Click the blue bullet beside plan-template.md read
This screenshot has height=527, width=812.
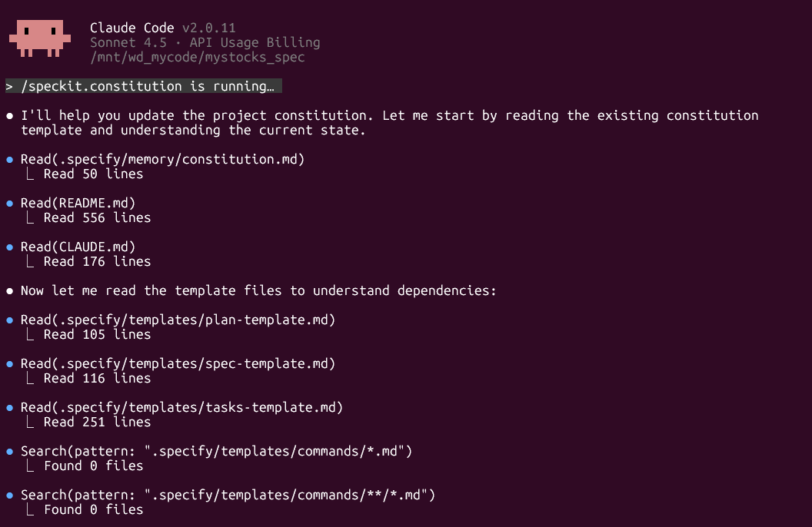(x=9, y=320)
